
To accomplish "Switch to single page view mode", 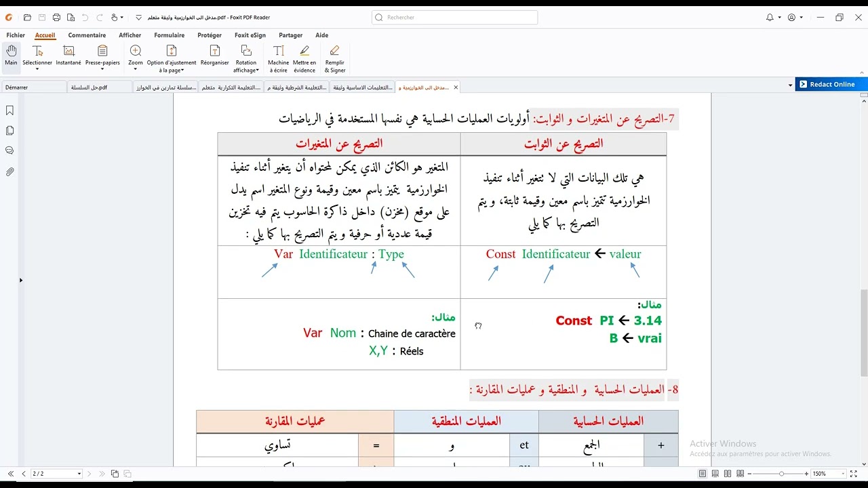I will (x=703, y=474).
